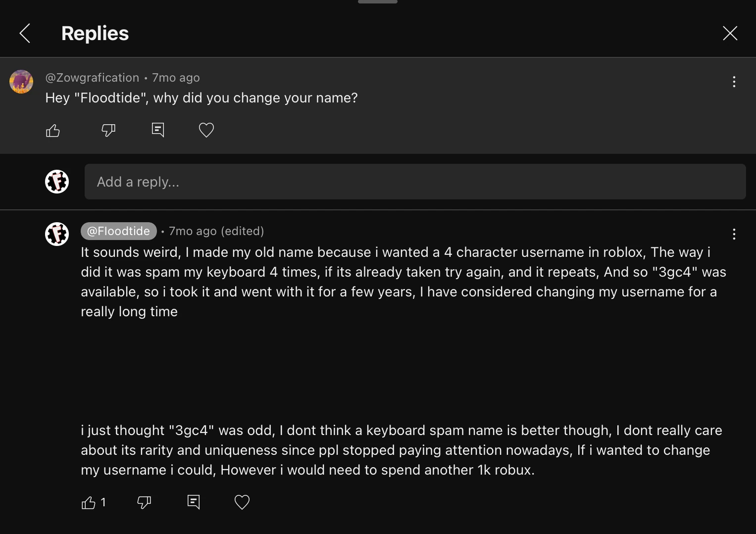This screenshot has height=534, width=756.
Task: Like Zowgrafication's comment with thumbs up
Action: [x=53, y=130]
